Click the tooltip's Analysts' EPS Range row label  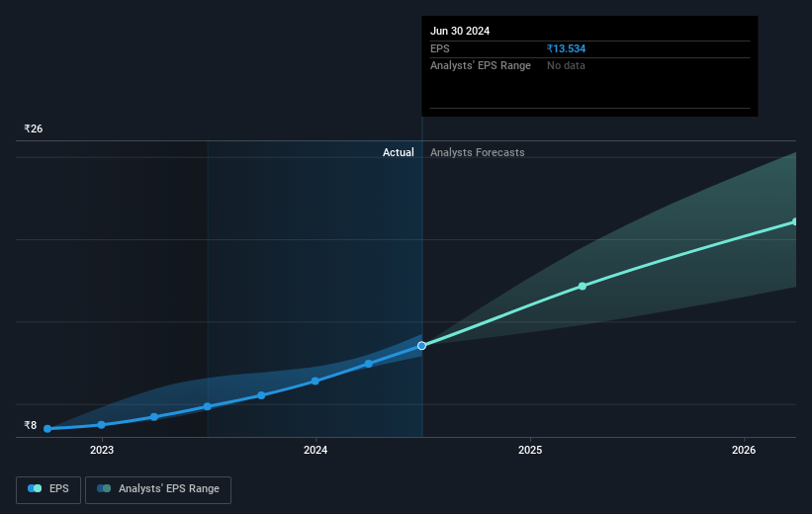coord(481,66)
